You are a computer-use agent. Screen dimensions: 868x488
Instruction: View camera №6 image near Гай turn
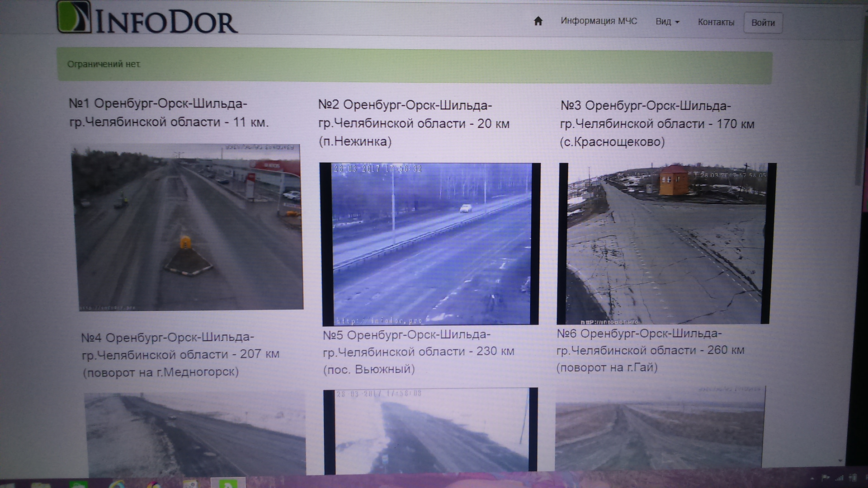[660, 427]
